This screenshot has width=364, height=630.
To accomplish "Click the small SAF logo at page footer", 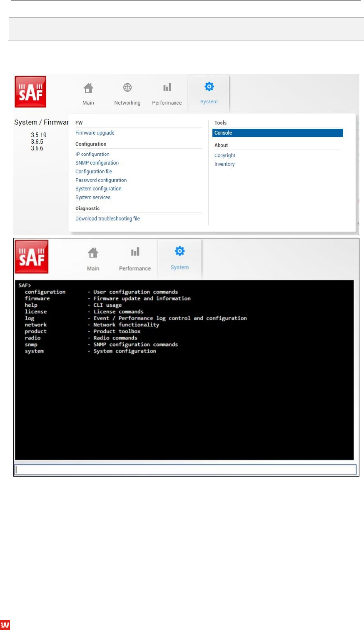I will (x=5, y=625).
